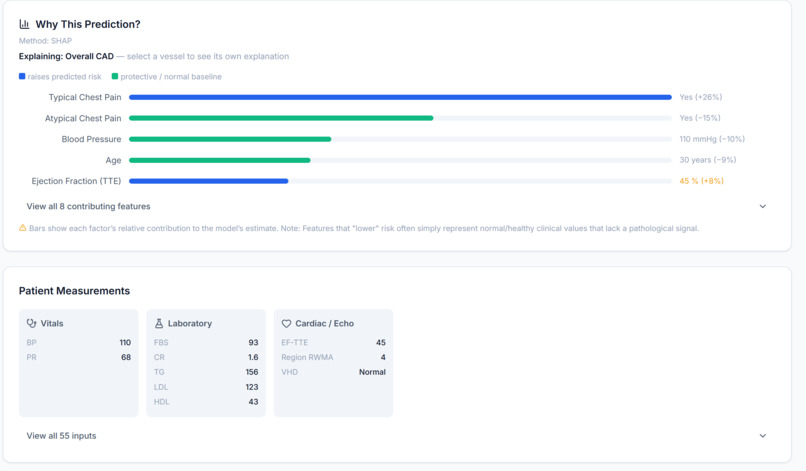Click the 'raises predicted risk' legend label
Screen dimensions: 806x471
click(64, 77)
